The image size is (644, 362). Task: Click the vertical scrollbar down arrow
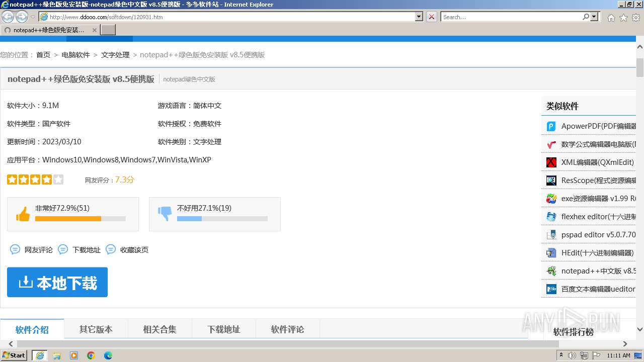click(x=640, y=329)
